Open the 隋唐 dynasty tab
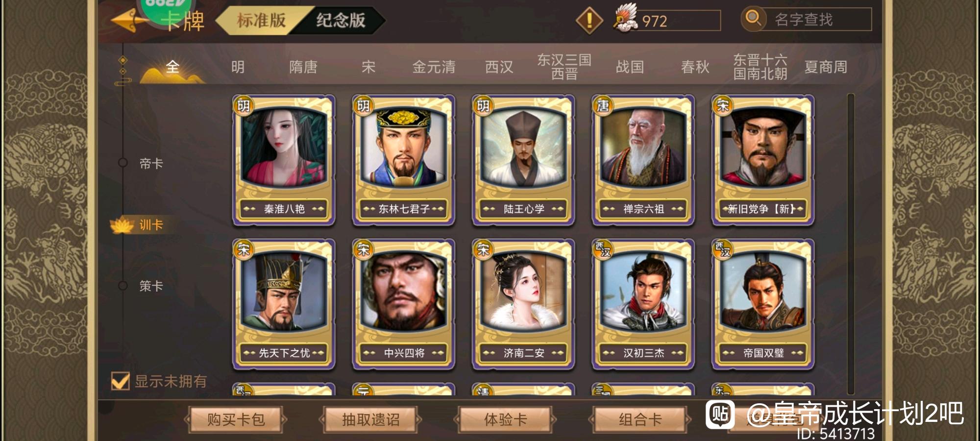 [x=303, y=67]
